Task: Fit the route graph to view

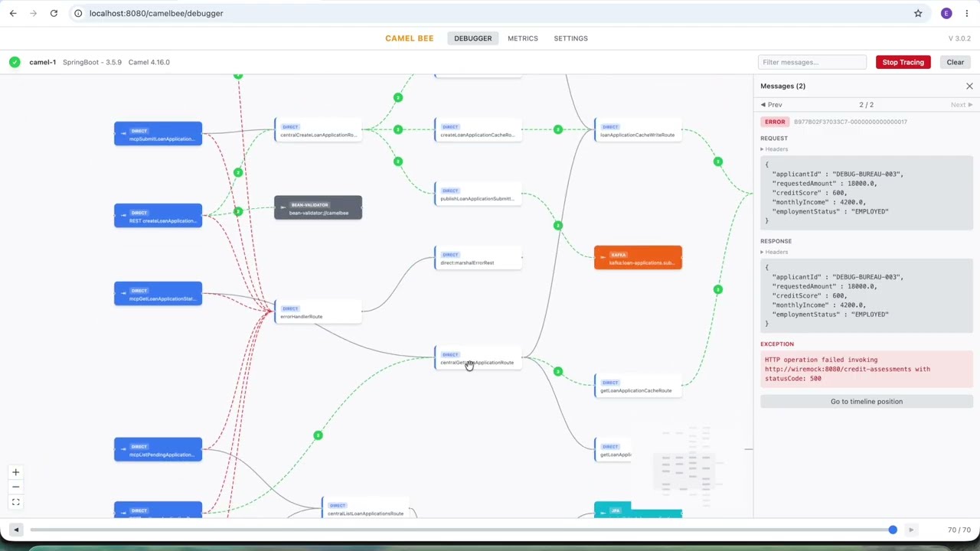Action: pyautogui.click(x=15, y=502)
